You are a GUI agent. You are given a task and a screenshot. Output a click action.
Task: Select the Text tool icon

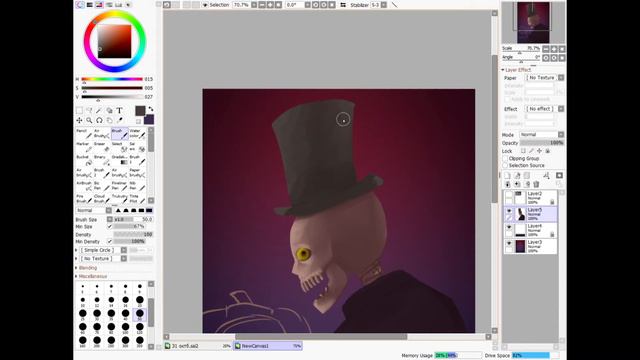pos(119,111)
